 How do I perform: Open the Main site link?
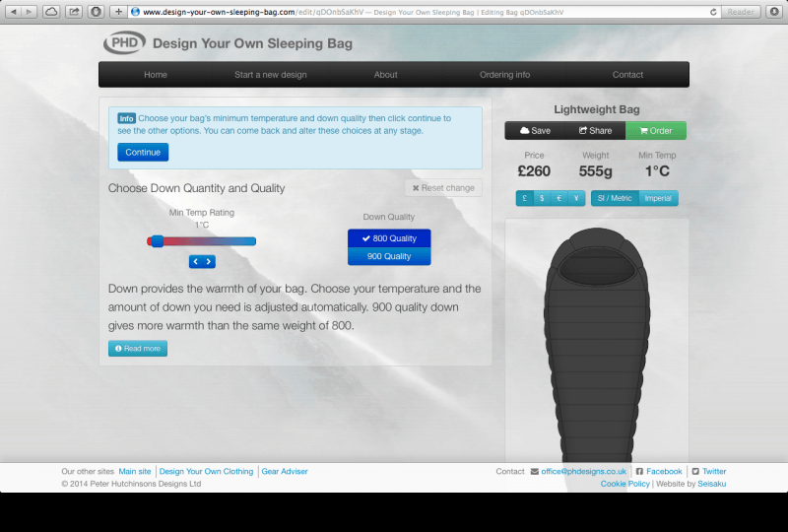tap(135, 471)
